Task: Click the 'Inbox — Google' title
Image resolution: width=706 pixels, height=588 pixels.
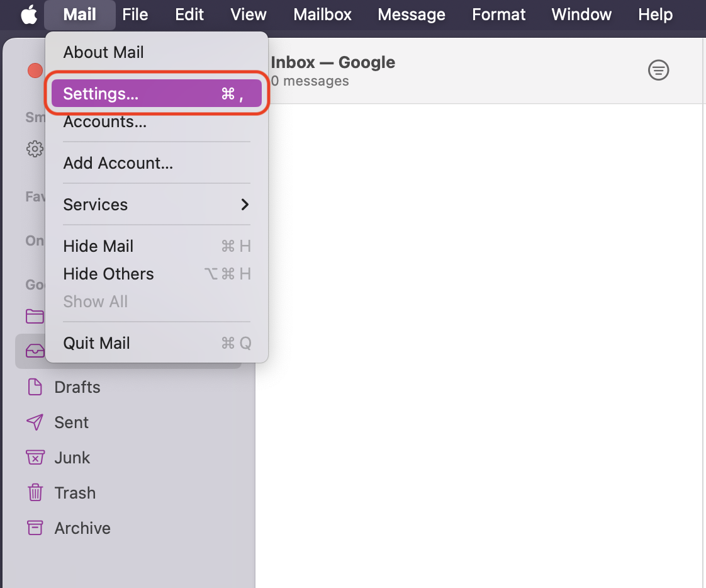Action: (x=333, y=62)
